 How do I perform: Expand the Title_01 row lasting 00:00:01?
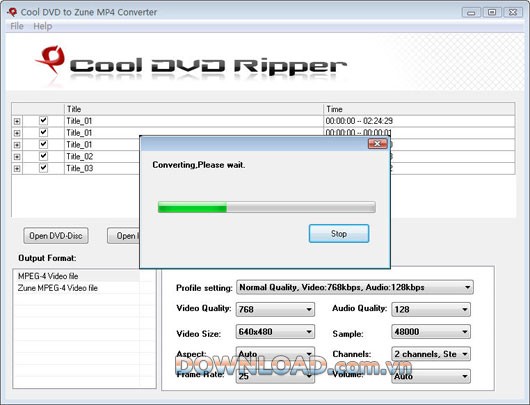17,133
